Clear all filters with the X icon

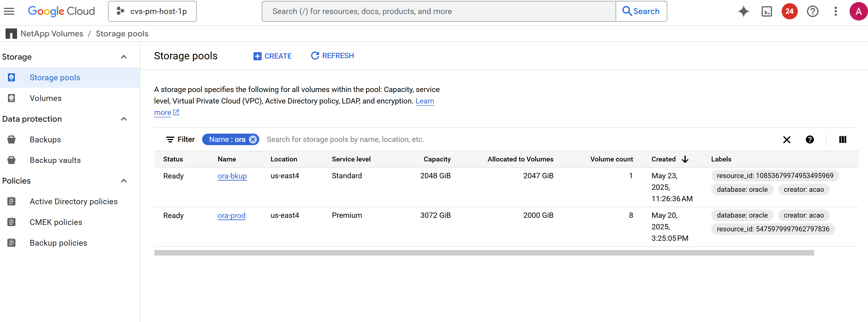pyautogui.click(x=786, y=139)
